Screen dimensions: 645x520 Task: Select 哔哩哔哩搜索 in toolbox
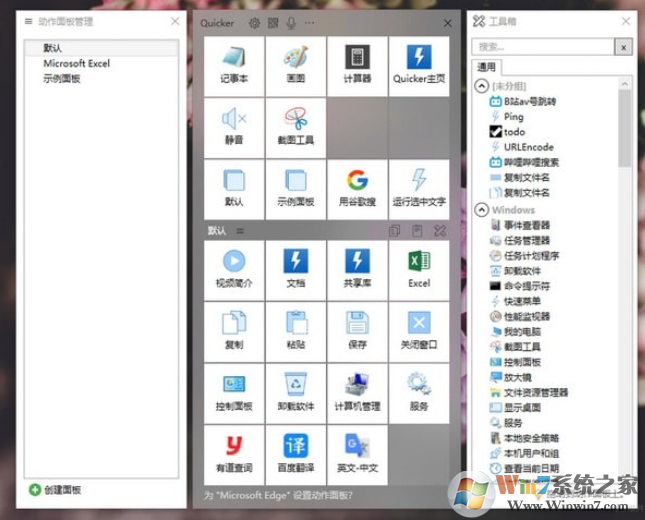524,162
